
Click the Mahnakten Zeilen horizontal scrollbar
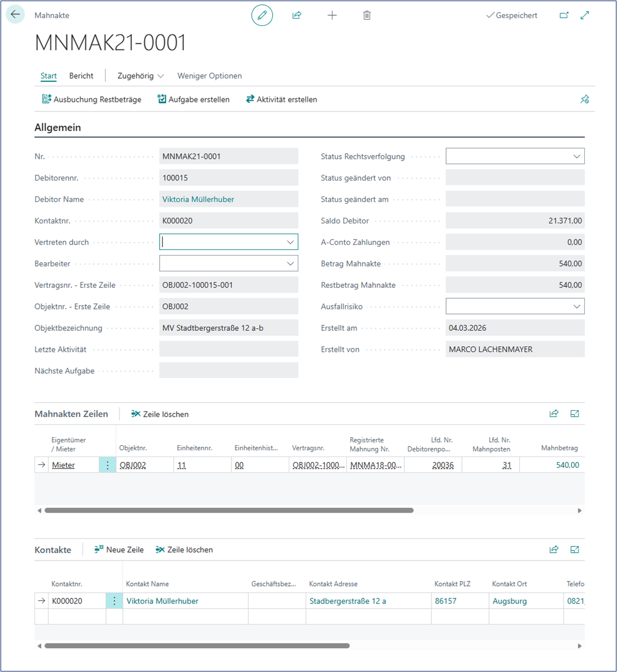tap(229, 510)
